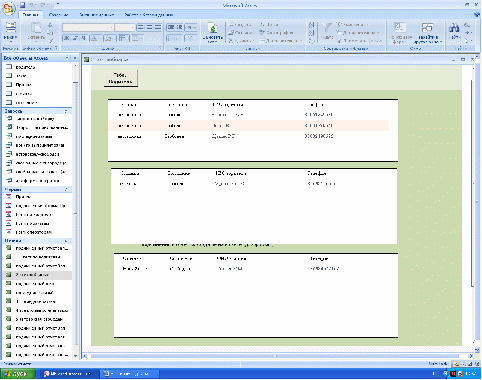Open the Gridlines button in Font group
This screenshot has width=482, height=380.
pyautogui.click(x=123, y=38)
